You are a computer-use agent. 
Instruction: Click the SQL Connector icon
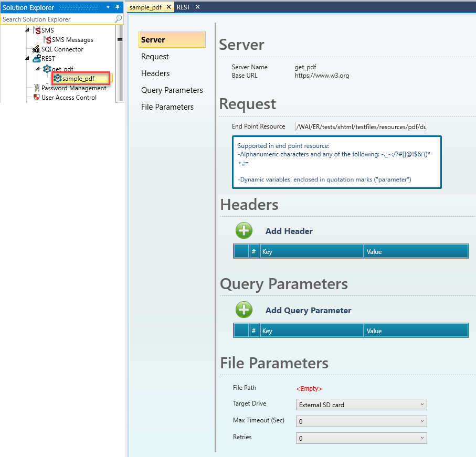36,49
